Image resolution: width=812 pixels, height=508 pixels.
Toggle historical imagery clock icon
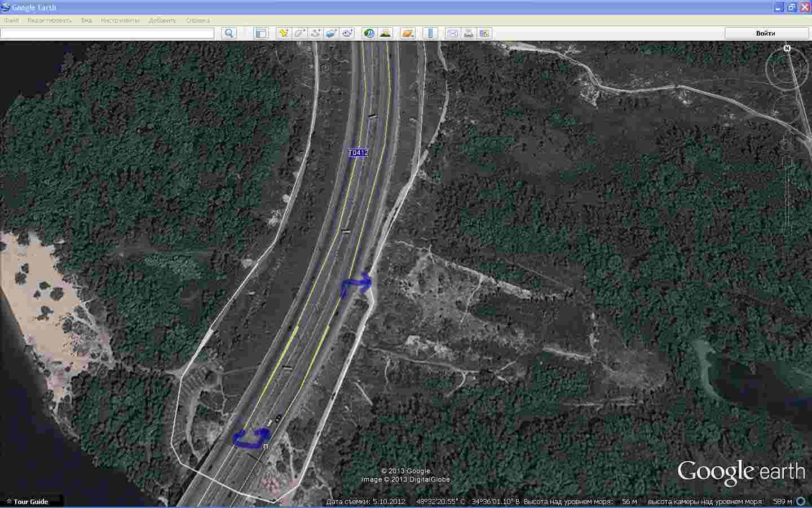[369, 33]
